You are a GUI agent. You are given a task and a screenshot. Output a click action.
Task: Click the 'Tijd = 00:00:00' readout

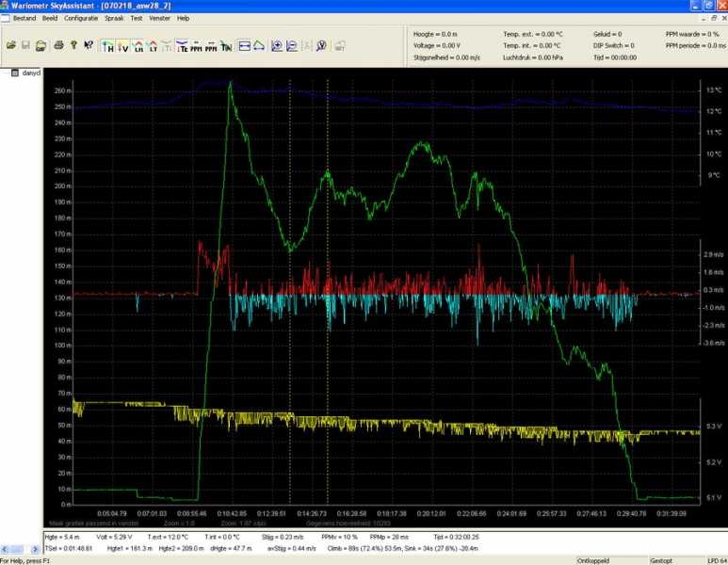click(x=615, y=57)
